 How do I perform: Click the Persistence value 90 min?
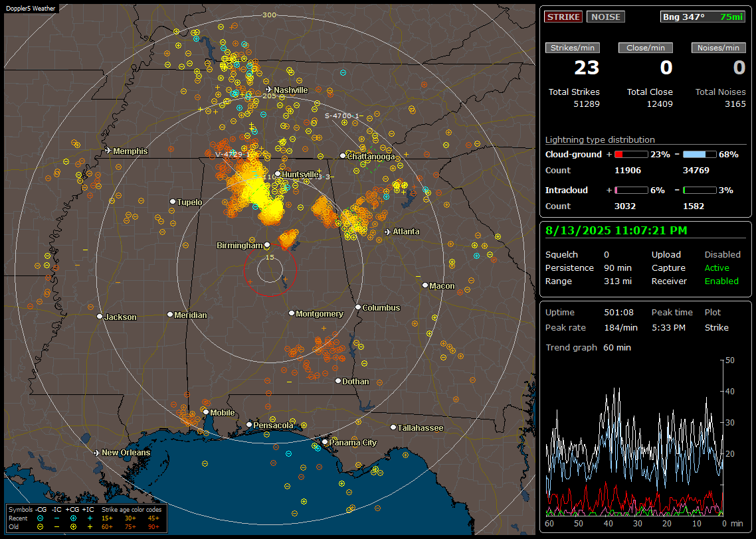pyautogui.click(x=618, y=268)
